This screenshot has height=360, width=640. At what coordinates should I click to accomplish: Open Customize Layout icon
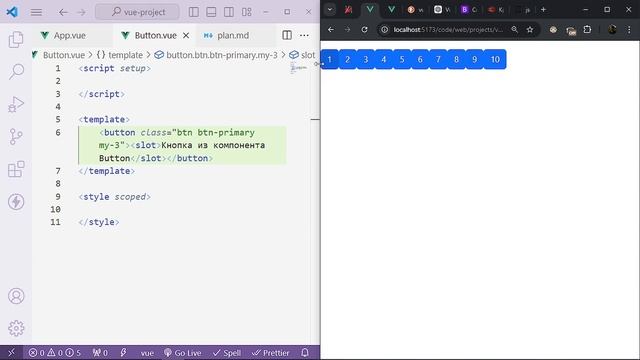pyautogui.click(x=247, y=12)
